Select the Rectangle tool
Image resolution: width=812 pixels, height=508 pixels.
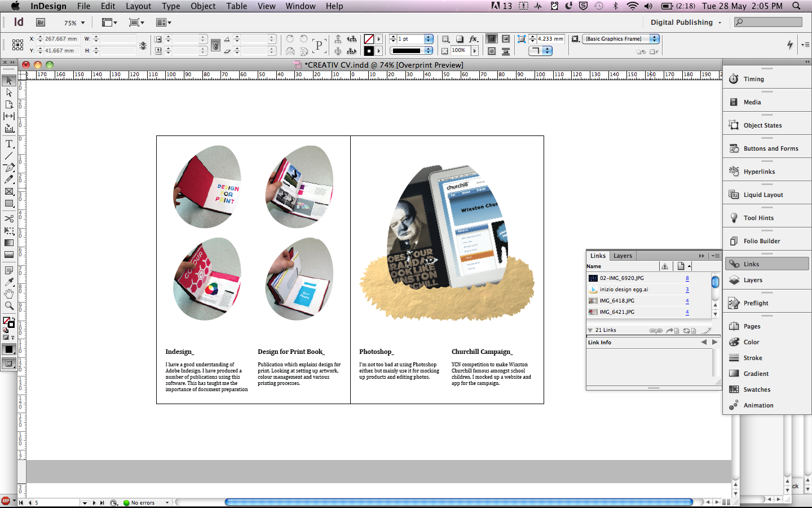(x=9, y=204)
